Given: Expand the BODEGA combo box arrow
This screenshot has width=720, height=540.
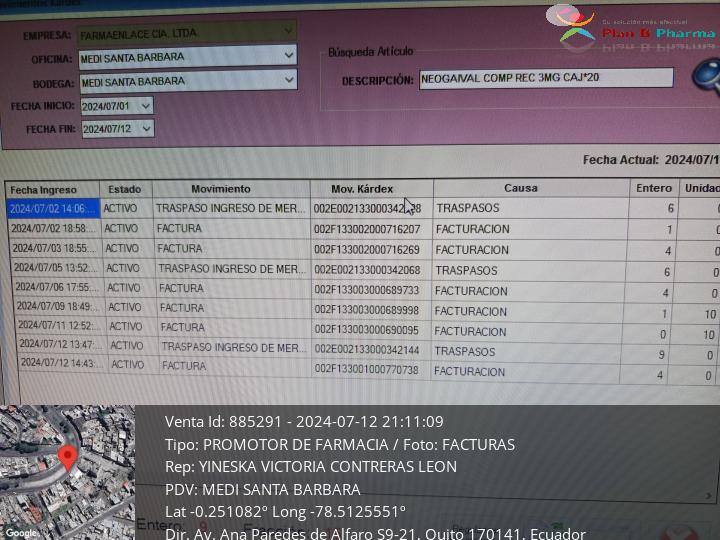Looking at the screenshot, I should [x=289, y=80].
